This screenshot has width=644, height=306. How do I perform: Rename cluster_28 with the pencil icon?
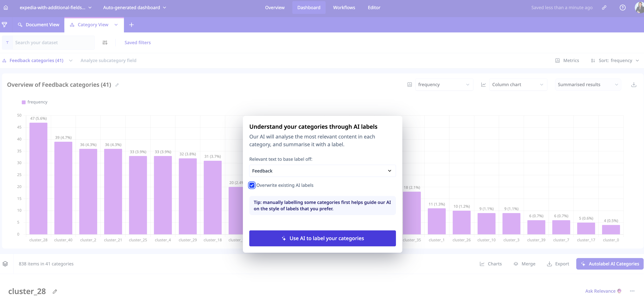tap(55, 291)
